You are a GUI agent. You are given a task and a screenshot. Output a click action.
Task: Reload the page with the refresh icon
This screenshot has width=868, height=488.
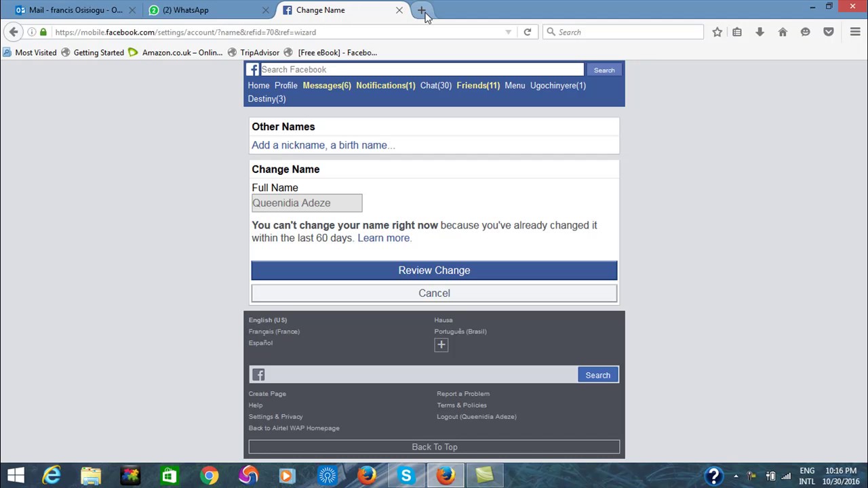click(527, 32)
